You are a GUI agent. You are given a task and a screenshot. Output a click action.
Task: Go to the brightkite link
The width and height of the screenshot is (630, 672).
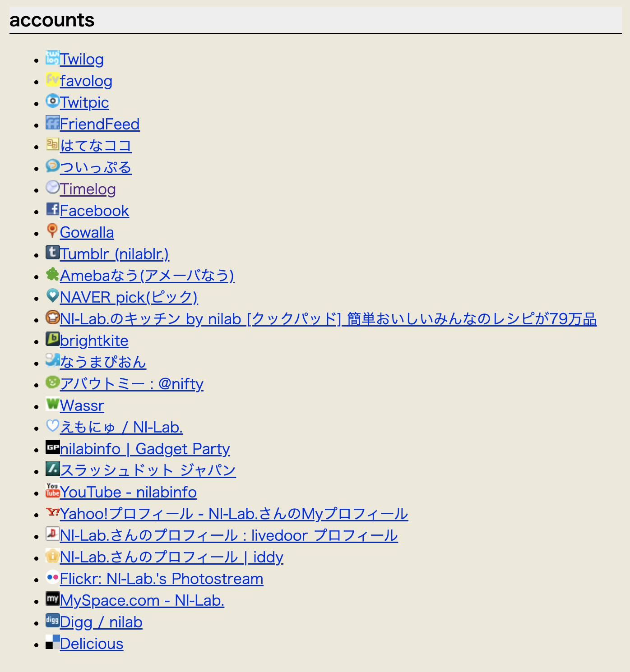(x=94, y=341)
